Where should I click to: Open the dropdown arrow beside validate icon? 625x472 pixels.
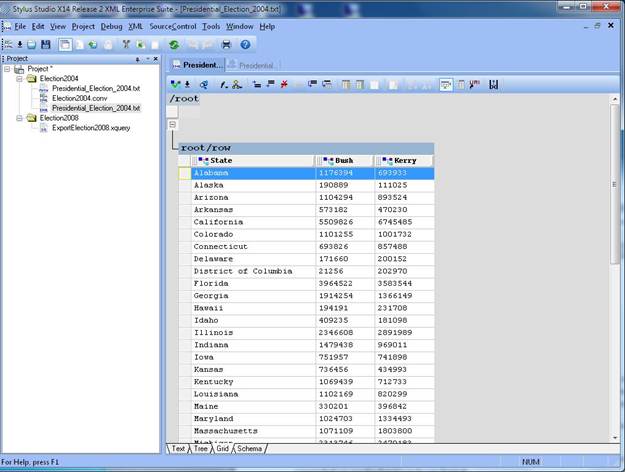(x=187, y=84)
